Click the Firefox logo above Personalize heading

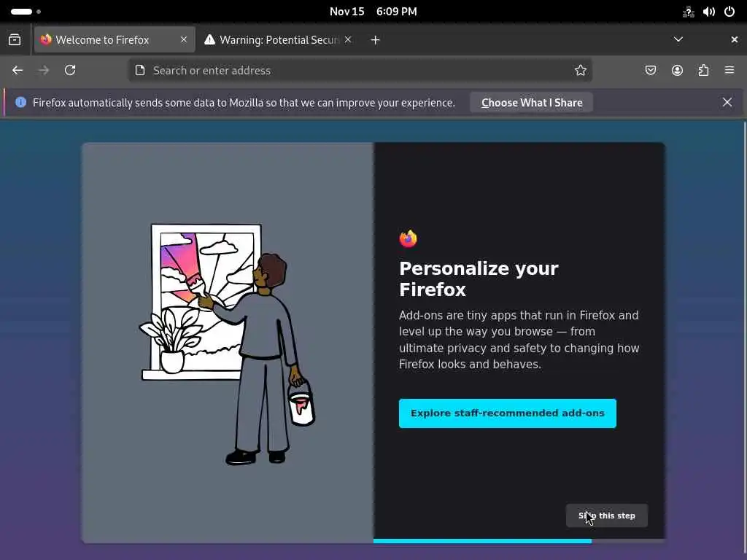point(409,238)
